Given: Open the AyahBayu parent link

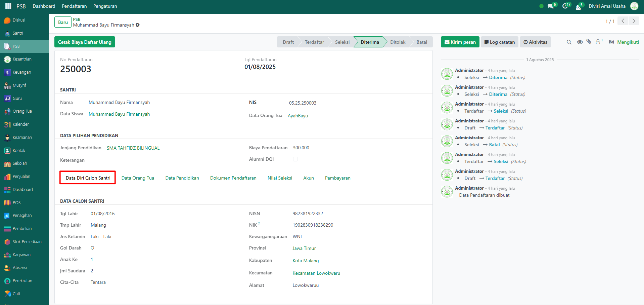Looking at the screenshot, I should pos(298,116).
